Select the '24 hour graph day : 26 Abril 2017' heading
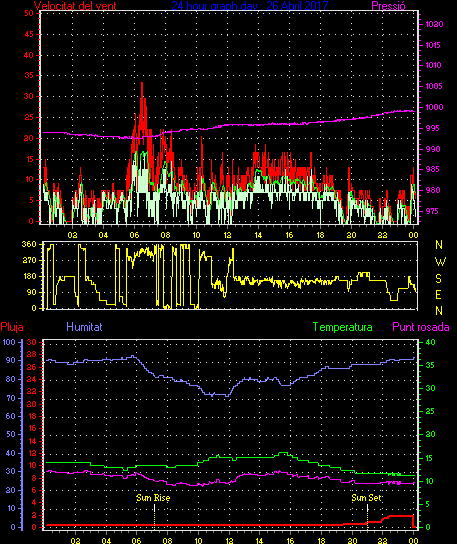Viewport: 457px width, 544px height. pyautogui.click(x=249, y=6)
